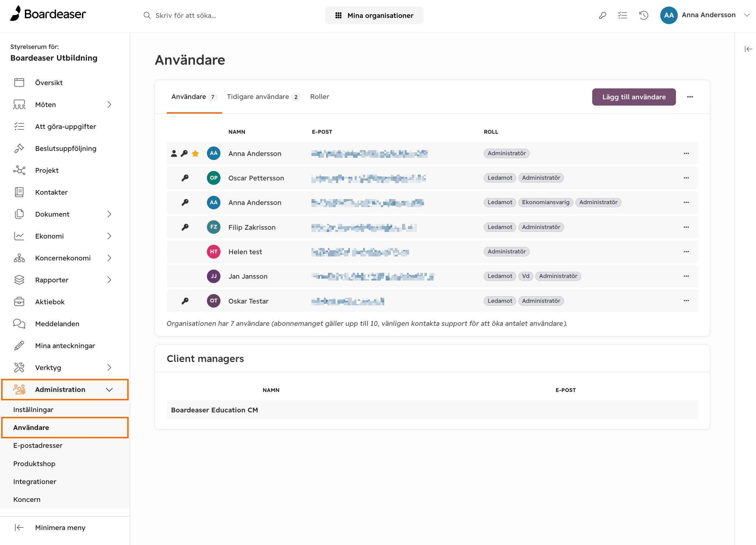Click the Boardeaser Education CM row
The image size is (756, 545).
pos(432,410)
